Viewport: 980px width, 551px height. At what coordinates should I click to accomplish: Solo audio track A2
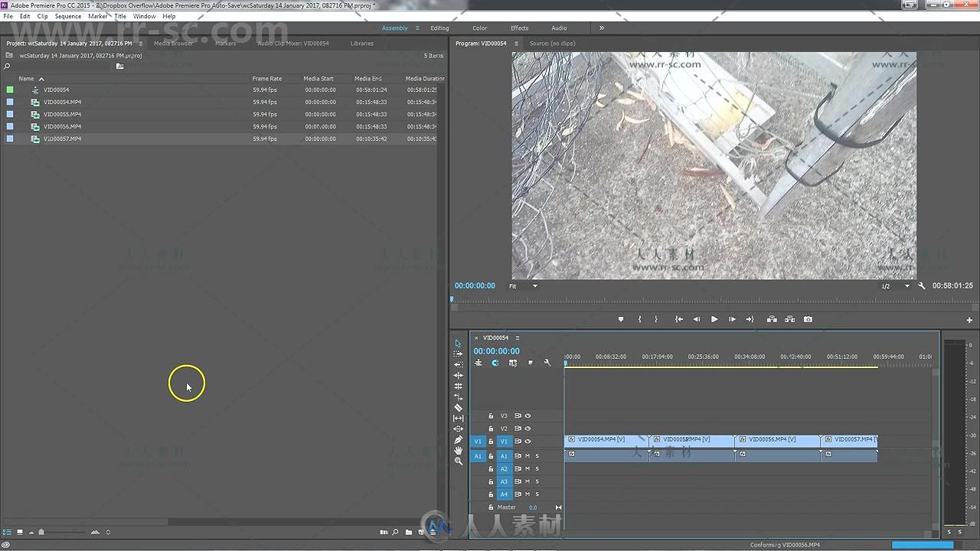point(537,468)
